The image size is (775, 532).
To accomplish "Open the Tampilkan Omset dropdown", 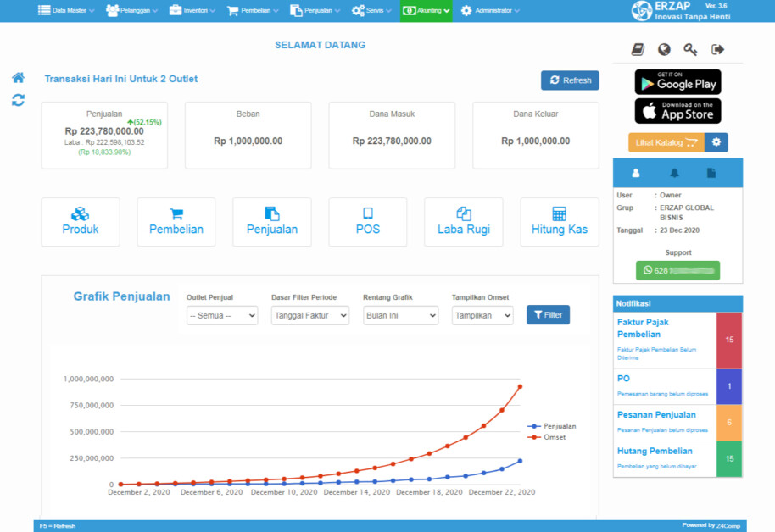I will pyautogui.click(x=482, y=315).
